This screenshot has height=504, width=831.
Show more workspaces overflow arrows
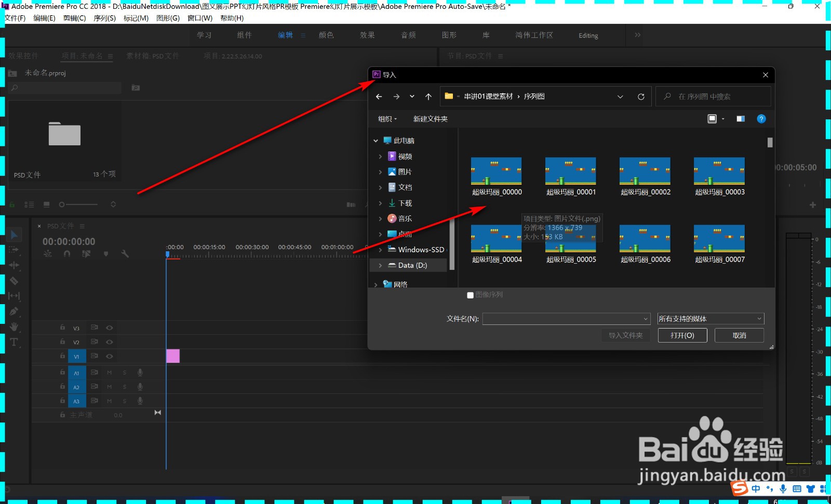pyautogui.click(x=638, y=35)
